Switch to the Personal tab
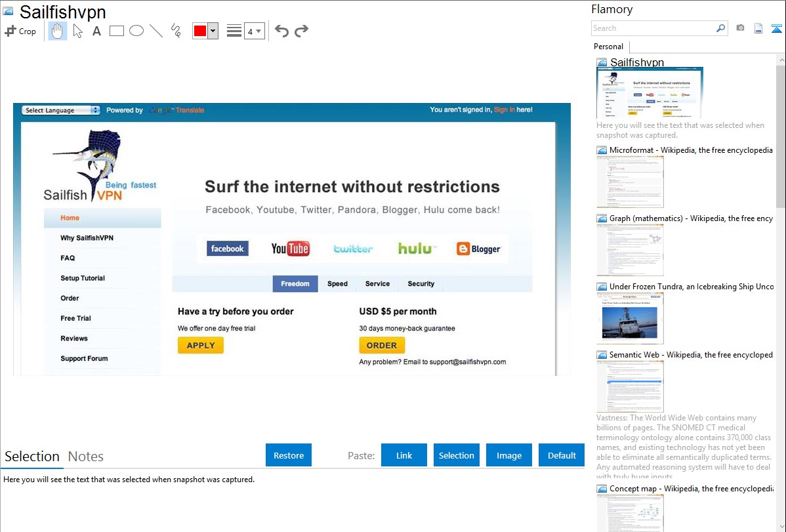The image size is (786, 532). (609, 47)
